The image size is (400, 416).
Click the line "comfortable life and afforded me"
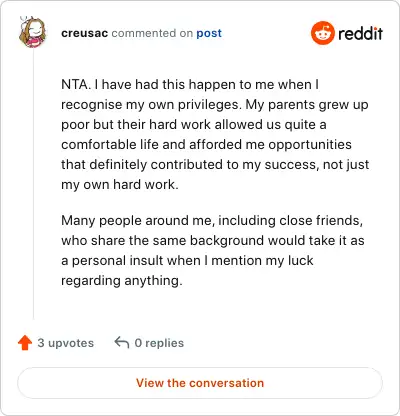[206, 145]
